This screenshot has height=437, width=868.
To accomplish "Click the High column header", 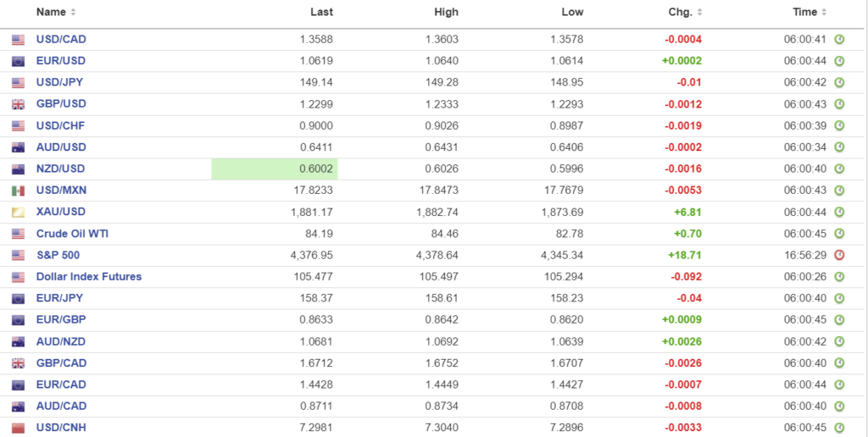I will (x=446, y=13).
